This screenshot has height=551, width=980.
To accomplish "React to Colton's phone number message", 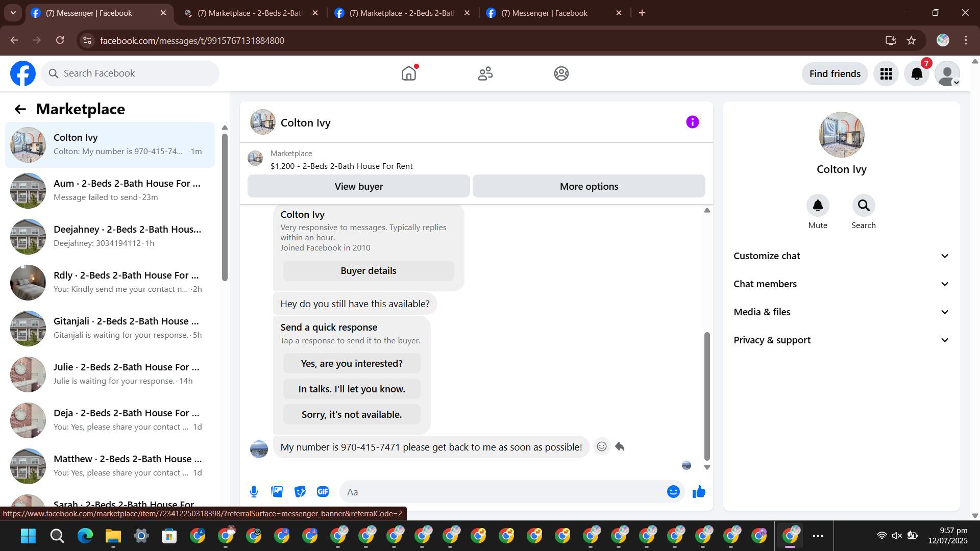I will (602, 447).
